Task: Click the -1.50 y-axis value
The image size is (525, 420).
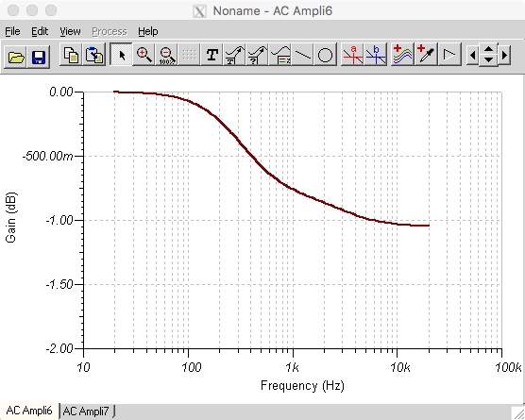Action: tap(59, 284)
